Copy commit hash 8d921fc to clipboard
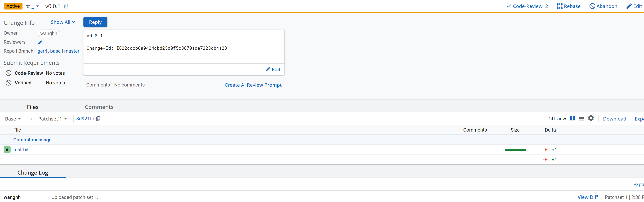 98,119
